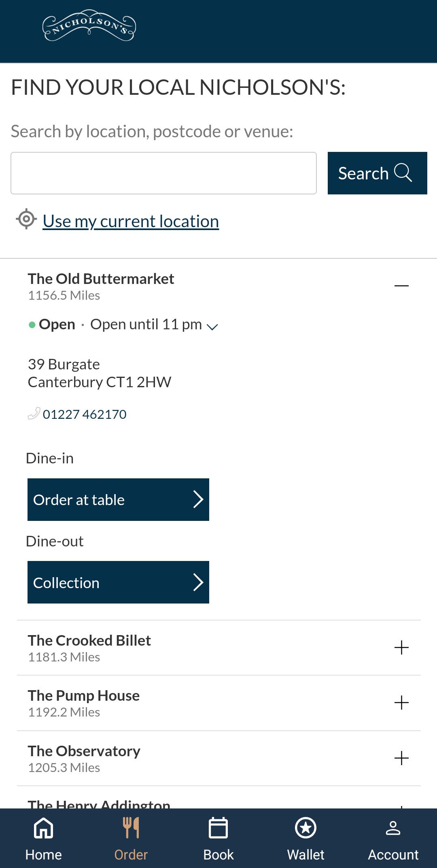This screenshot has width=437, height=868.
Task: Click Use my current location link
Action: (x=131, y=221)
